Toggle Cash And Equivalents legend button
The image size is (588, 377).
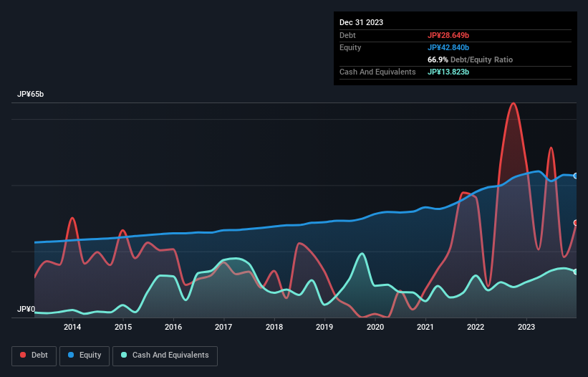(x=165, y=355)
